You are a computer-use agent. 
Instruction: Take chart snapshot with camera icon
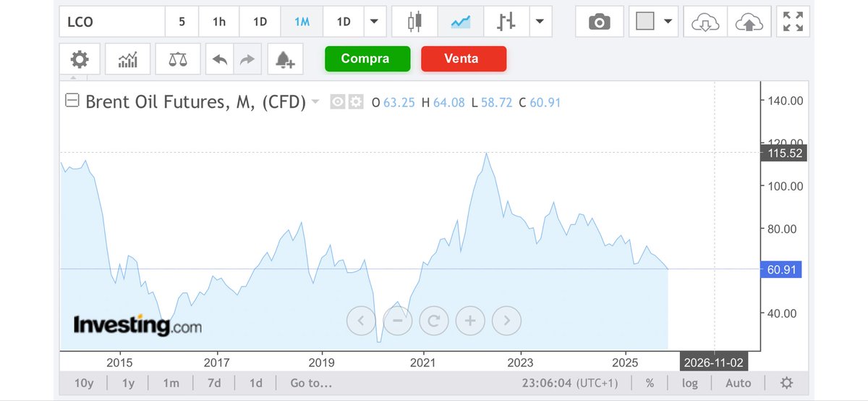click(x=599, y=22)
